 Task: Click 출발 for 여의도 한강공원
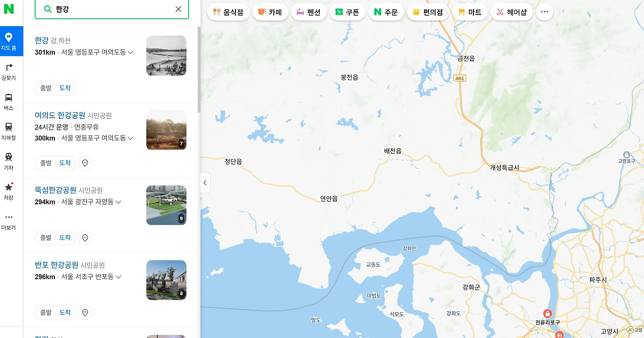[45, 162]
